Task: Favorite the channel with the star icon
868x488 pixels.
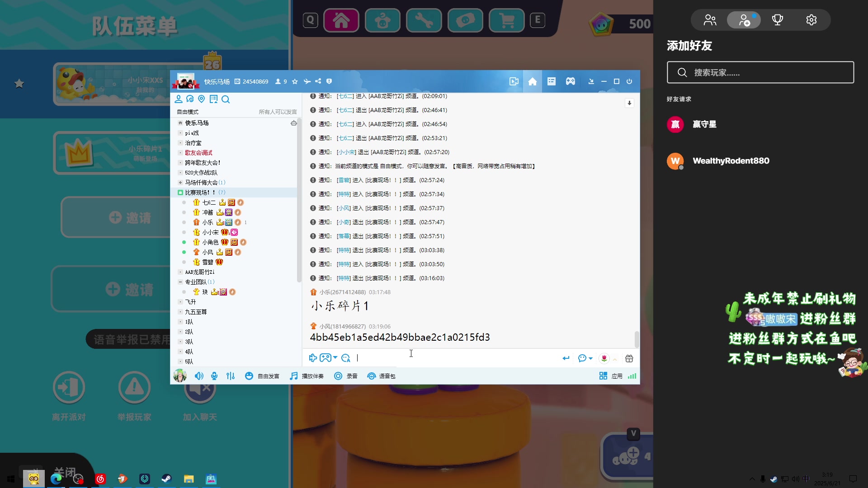Action: [295, 81]
